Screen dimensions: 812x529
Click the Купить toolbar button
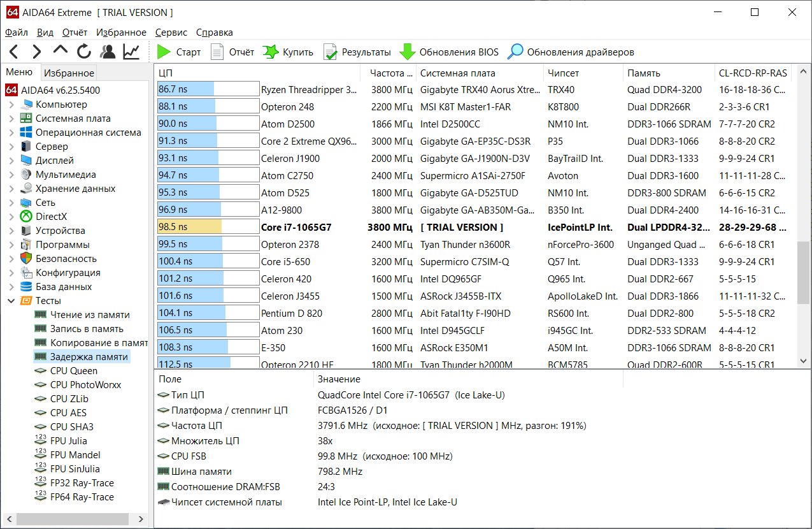288,52
